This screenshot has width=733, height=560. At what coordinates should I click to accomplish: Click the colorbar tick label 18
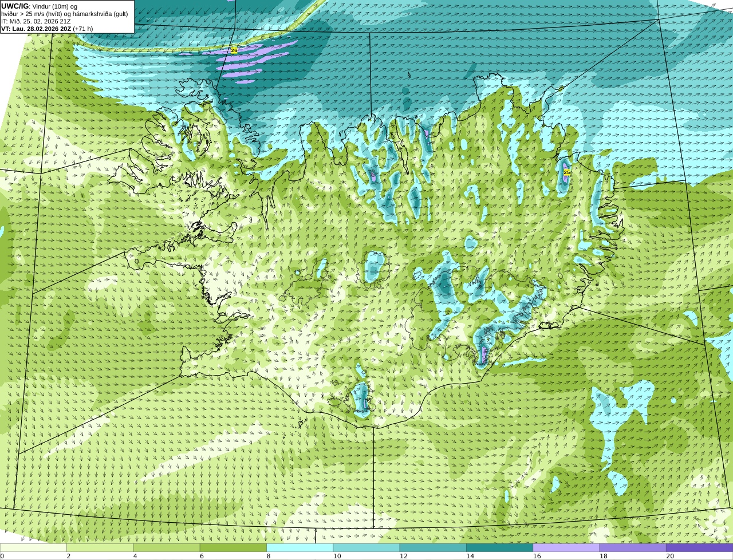point(603,556)
